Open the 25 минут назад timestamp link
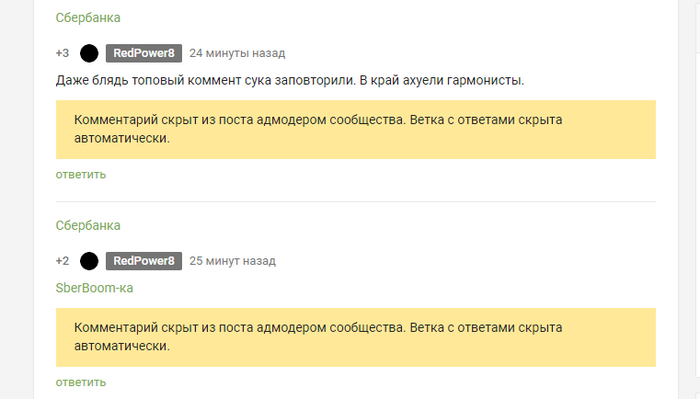Screen dimensions: 700x399 pyautogui.click(x=233, y=261)
